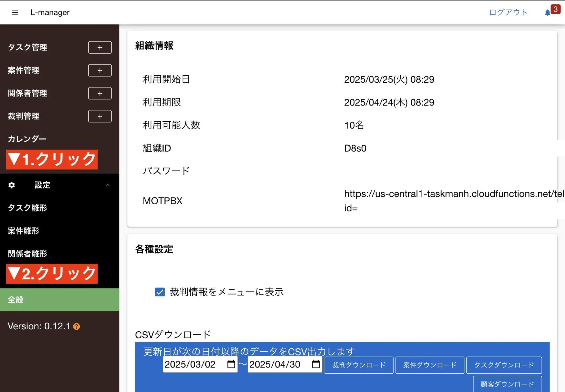Click the タスクダウンロード button

504,365
